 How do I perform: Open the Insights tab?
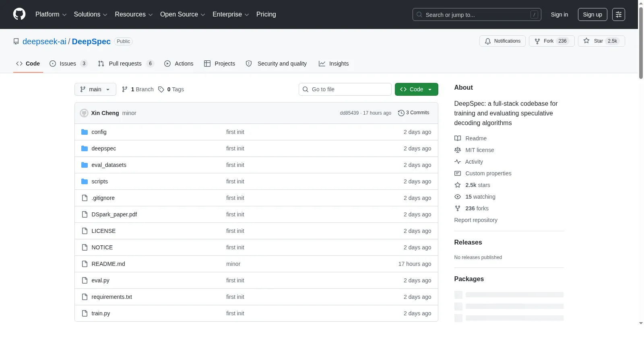tap(334, 64)
